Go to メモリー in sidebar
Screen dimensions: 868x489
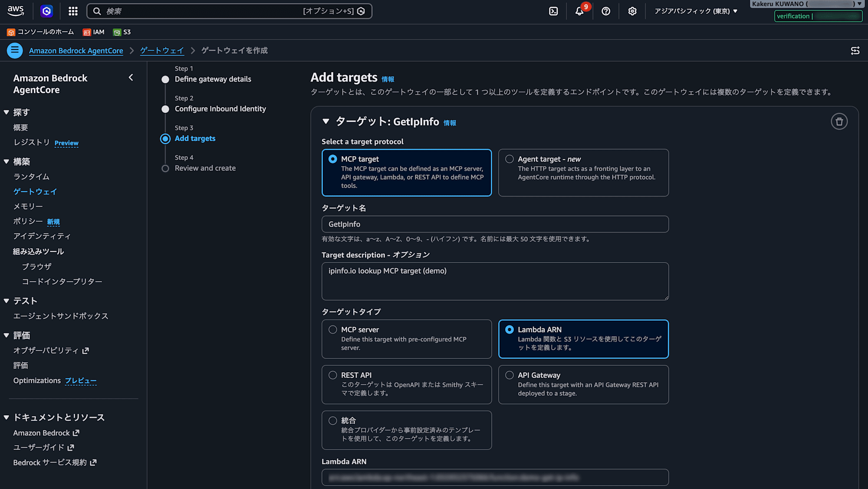[28, 206]
